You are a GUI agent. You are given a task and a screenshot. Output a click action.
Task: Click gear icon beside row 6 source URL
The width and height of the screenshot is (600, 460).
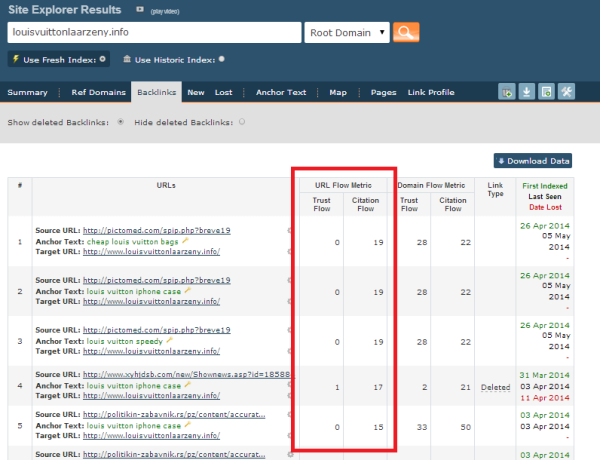click(x=290, y=454)
